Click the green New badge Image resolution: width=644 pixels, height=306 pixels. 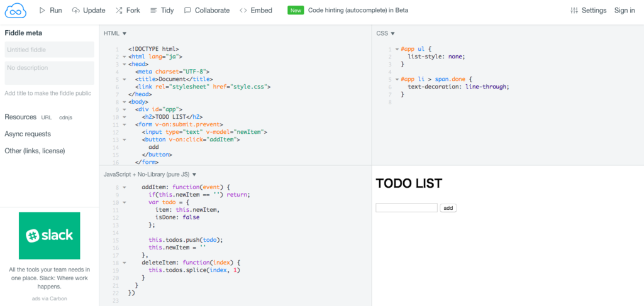point(296,10)
